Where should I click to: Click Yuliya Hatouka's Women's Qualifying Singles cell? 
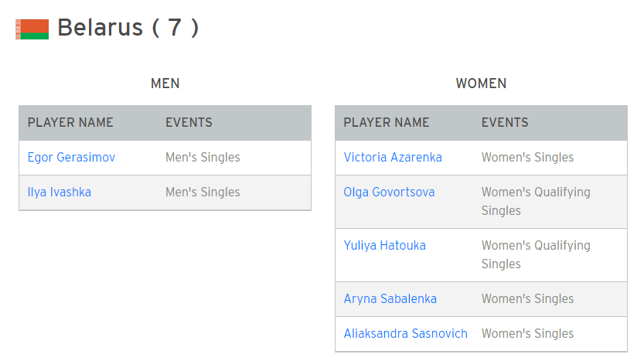(536, 254)
